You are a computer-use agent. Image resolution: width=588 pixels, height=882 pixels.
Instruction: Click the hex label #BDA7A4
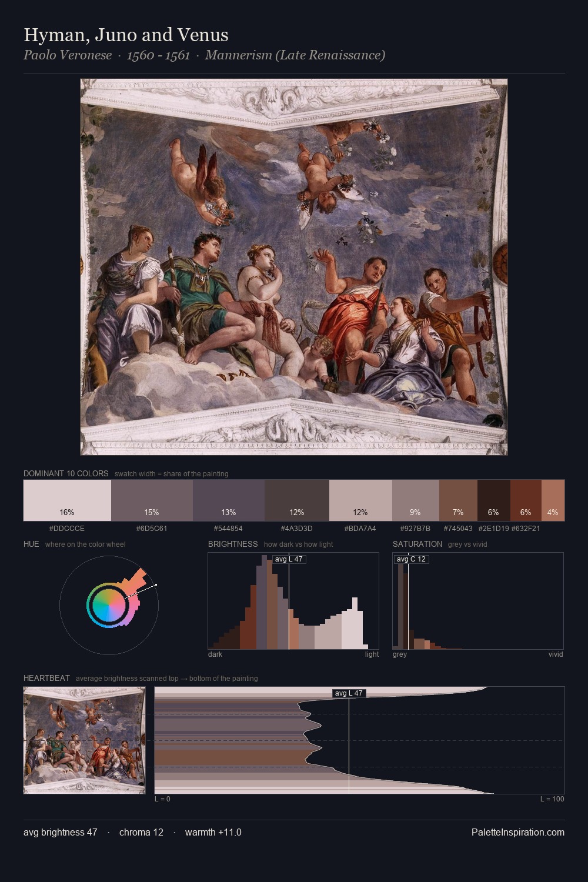[x=360, y=529]
